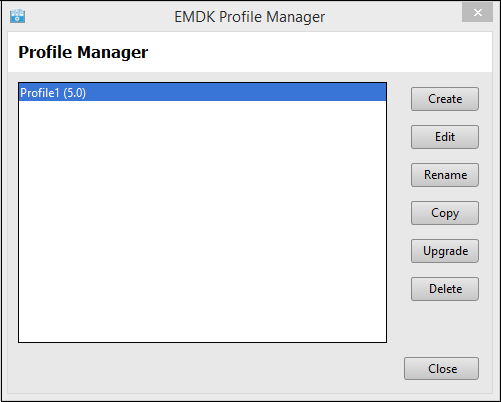Select the Profile1 (5.0) list entry
501x402 pixels.
pos(202,92)
